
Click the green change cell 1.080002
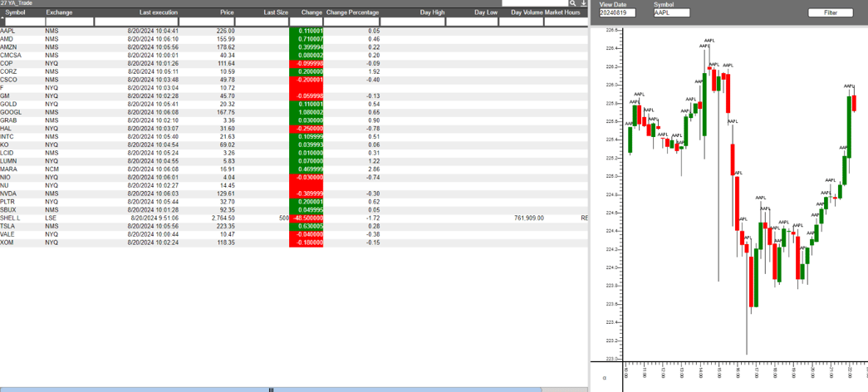coord(306,112)
